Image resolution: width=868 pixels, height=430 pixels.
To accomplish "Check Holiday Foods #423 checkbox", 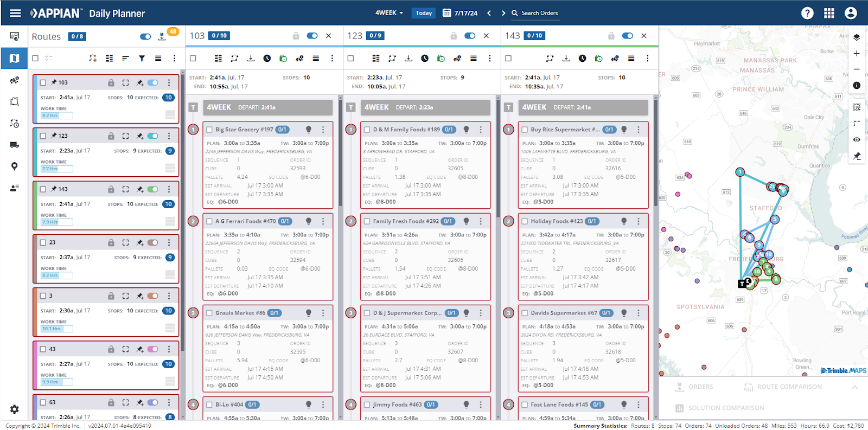I will pyautogui.click(x=525, y=221).
